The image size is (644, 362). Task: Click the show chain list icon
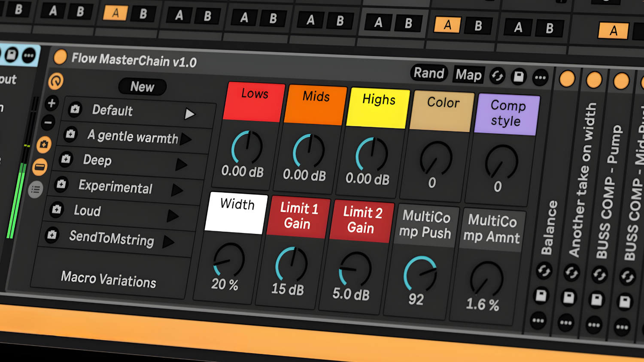click(x=36, y=189)
